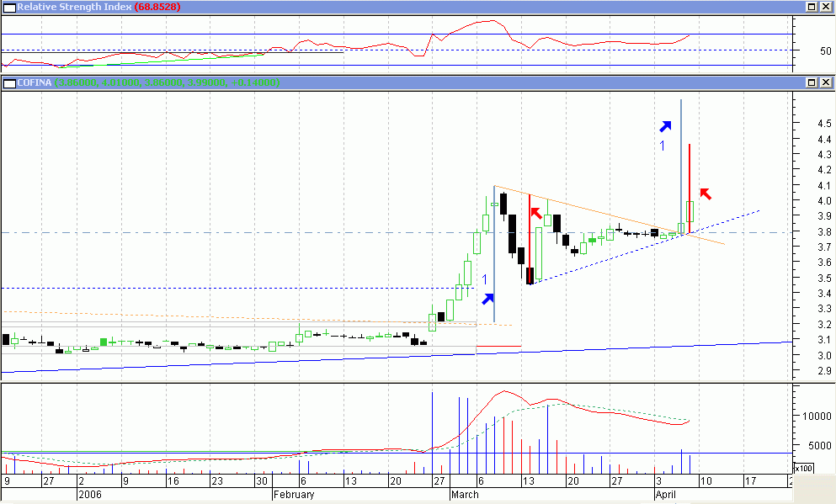Image resolution: width=836 pixels, height=504 pixels.
Task: Maximize the Relative Strength Index inner window
Action: coord(812,7)
